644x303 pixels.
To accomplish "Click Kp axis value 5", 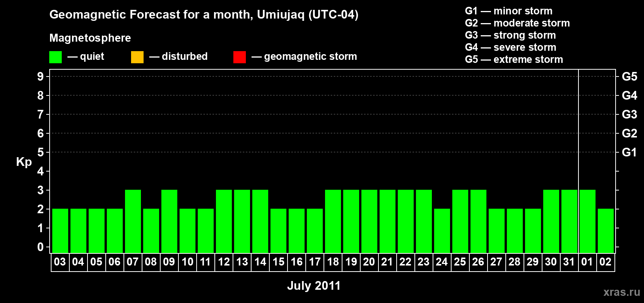I will [x=41, y=152].
